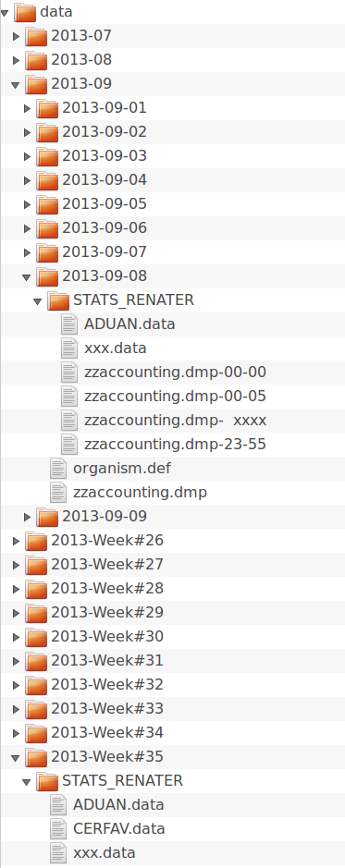Expand the 2013-Week#26 folder

click(16, 541)
